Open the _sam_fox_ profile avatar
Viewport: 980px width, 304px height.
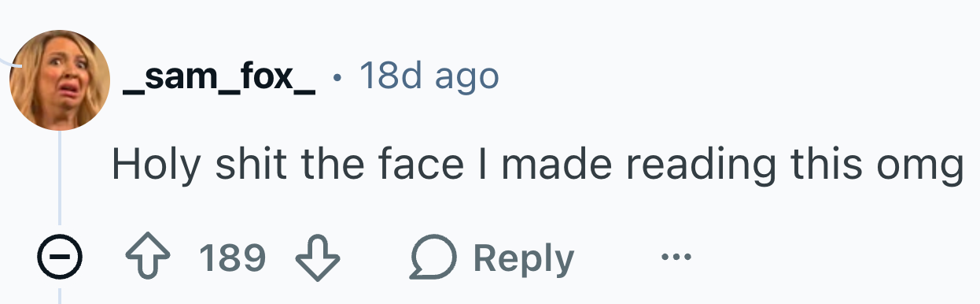click(60, 80)
